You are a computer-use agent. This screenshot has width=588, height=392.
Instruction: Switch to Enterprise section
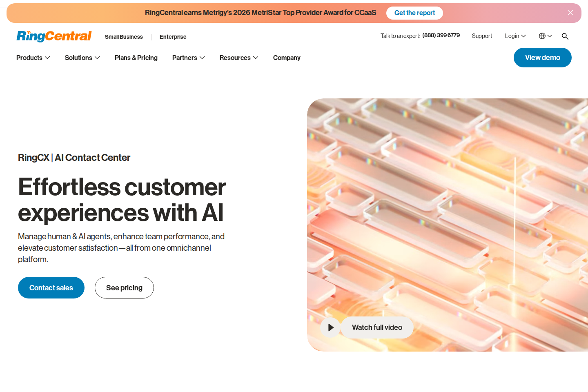coord(173,37)
